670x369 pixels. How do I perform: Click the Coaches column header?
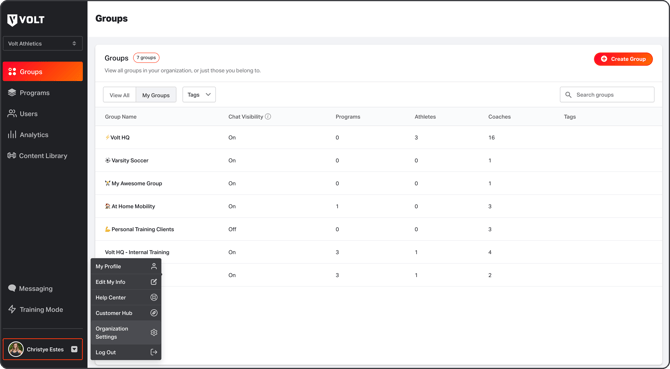pos(500,117)
